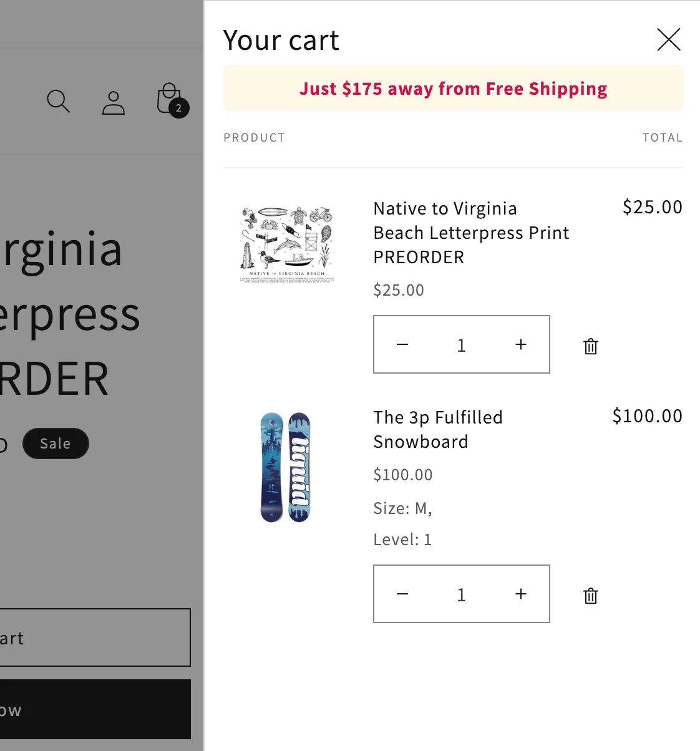700x751 pixels.
Task: Decrease Snowboard quantity with minus button
Action: [x=402, y=594]
